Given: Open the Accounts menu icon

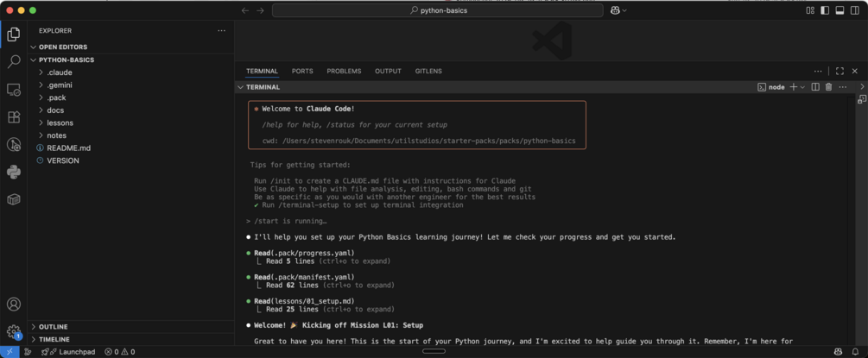Looking at the screenshot, I should coord(13,305).
